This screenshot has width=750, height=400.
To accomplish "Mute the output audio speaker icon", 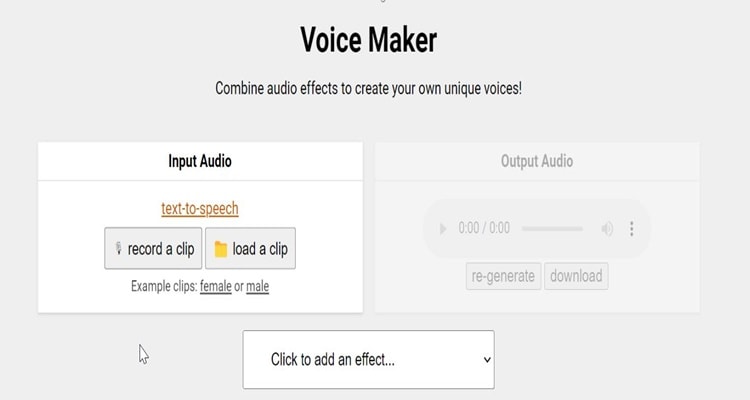I will [x=607, y=229].
